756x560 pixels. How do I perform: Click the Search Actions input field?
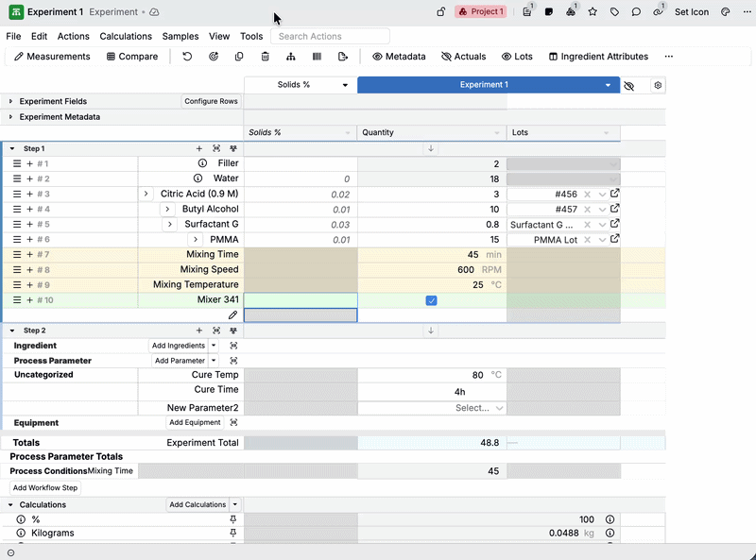coord(331,36)
